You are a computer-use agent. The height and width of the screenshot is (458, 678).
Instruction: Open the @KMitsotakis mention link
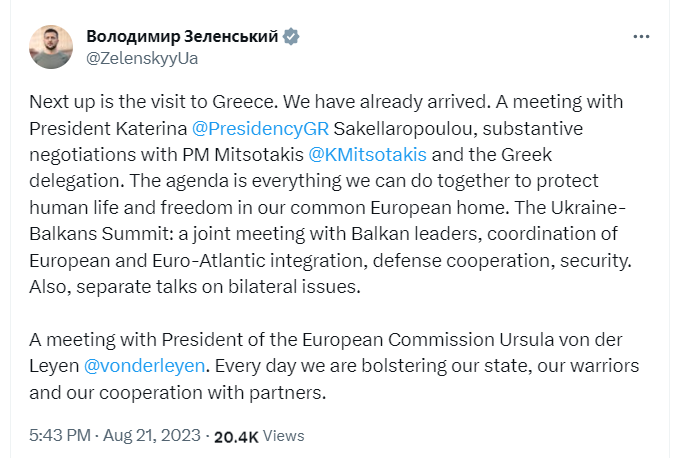(368, 154)
